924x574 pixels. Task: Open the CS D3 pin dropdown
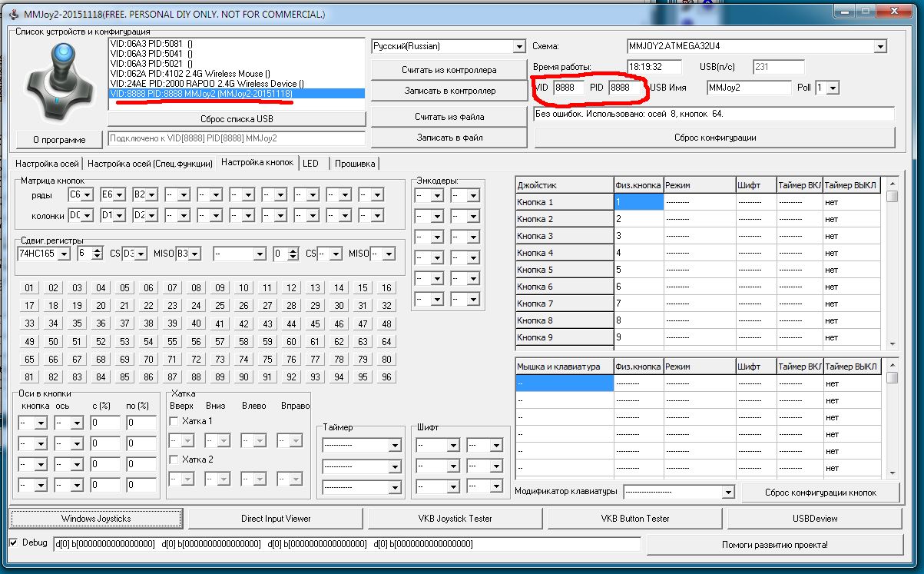[x=141, y=253]
